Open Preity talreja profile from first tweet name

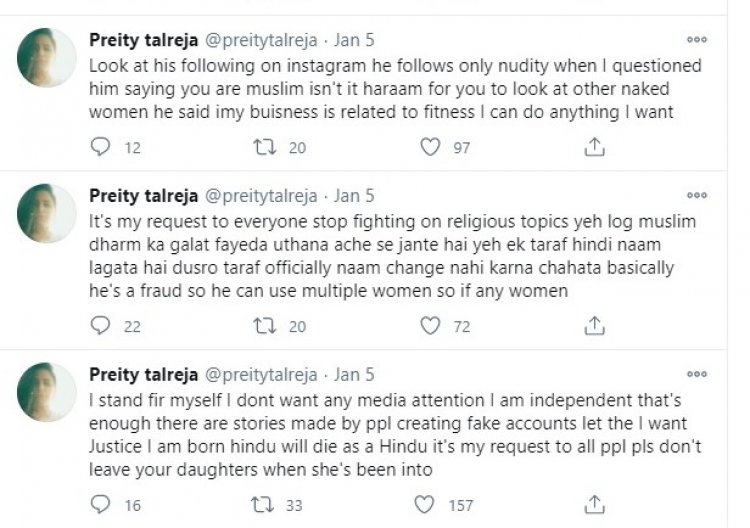(143, 40)
